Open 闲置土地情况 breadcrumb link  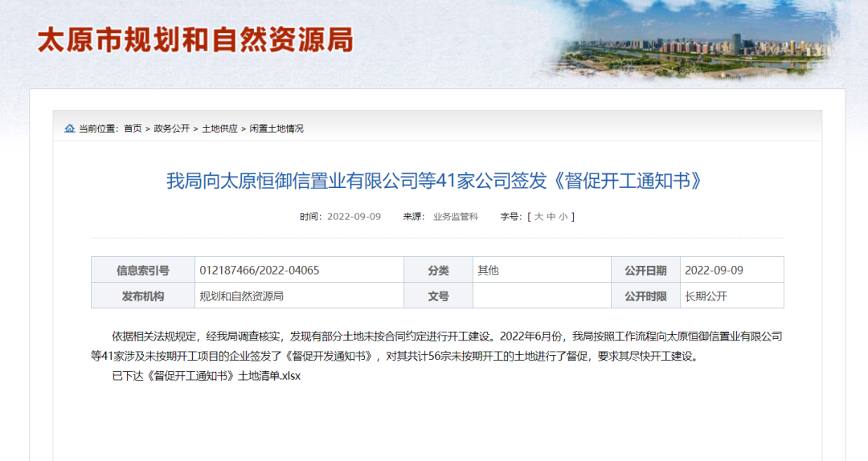coord(276,129)
